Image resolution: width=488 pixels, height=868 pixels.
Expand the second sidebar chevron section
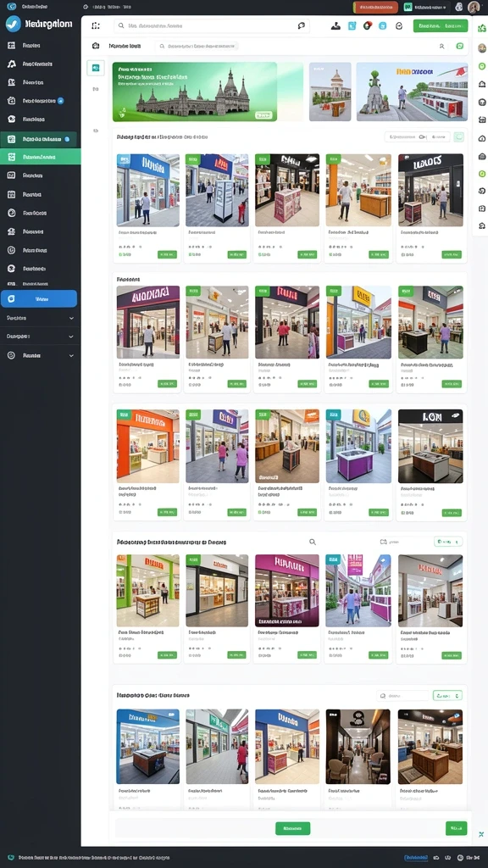coord(40,337)
